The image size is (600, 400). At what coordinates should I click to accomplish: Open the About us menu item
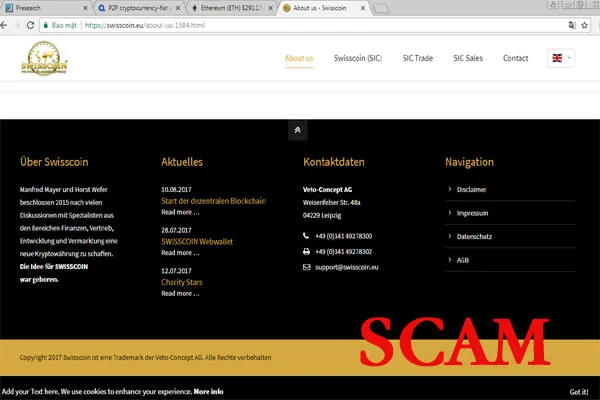tap(299, 58)
